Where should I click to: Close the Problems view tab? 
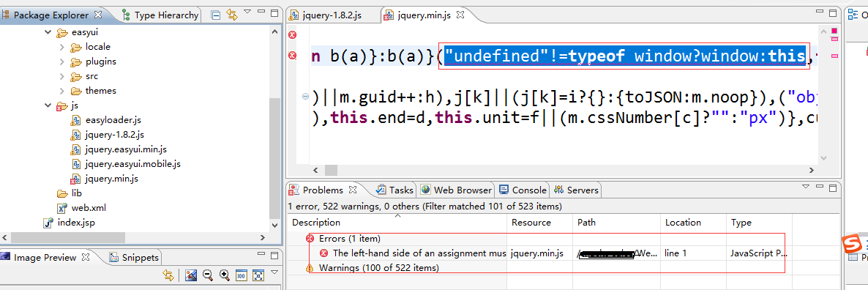[x=352, y=190]
